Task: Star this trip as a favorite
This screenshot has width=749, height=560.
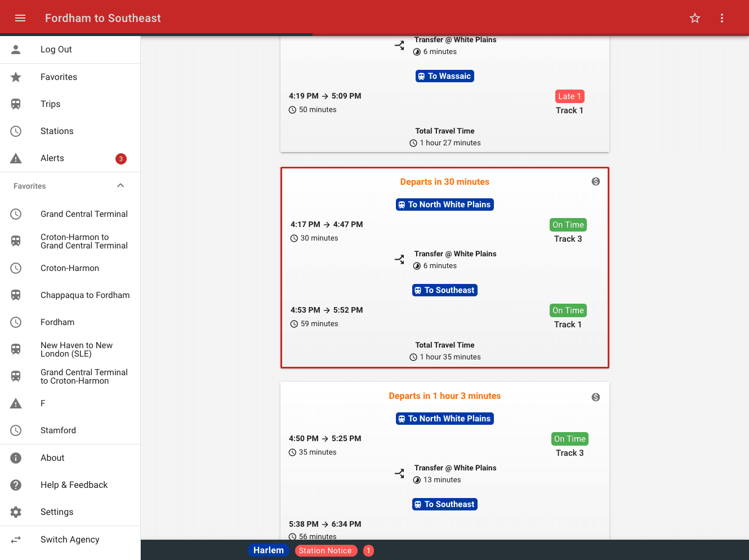Action: (x=695, y=18)
